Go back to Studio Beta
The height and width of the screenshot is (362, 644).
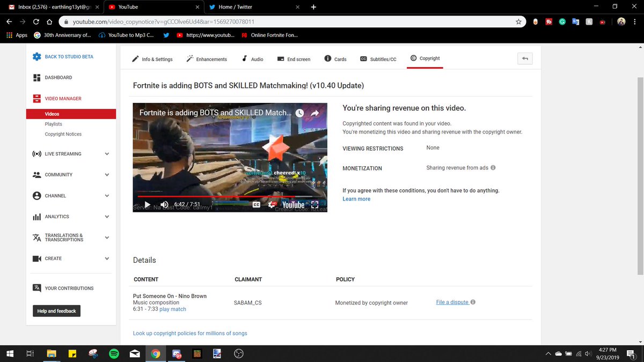(x=63, y=57)
